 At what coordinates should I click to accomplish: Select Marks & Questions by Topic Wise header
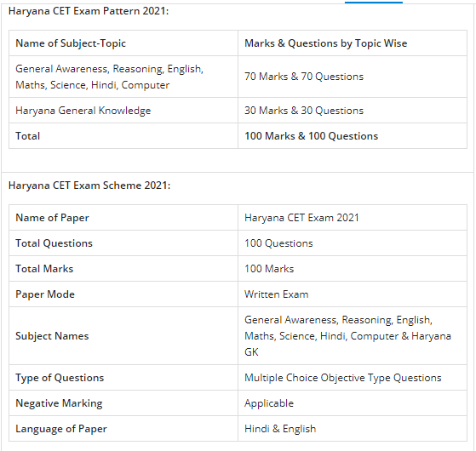353,43
